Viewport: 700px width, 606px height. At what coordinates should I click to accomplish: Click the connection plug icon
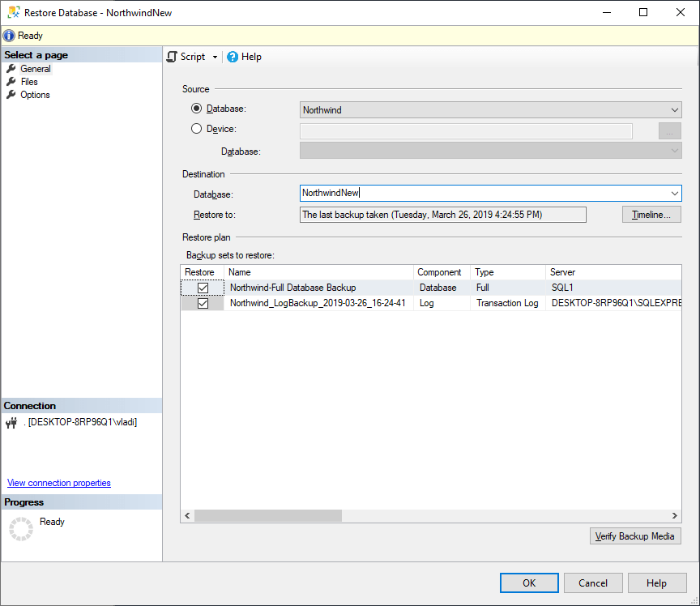(11, 422)
